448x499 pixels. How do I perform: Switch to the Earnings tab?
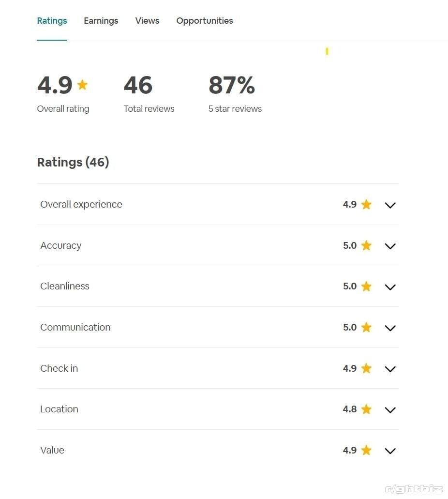[101, 21]
